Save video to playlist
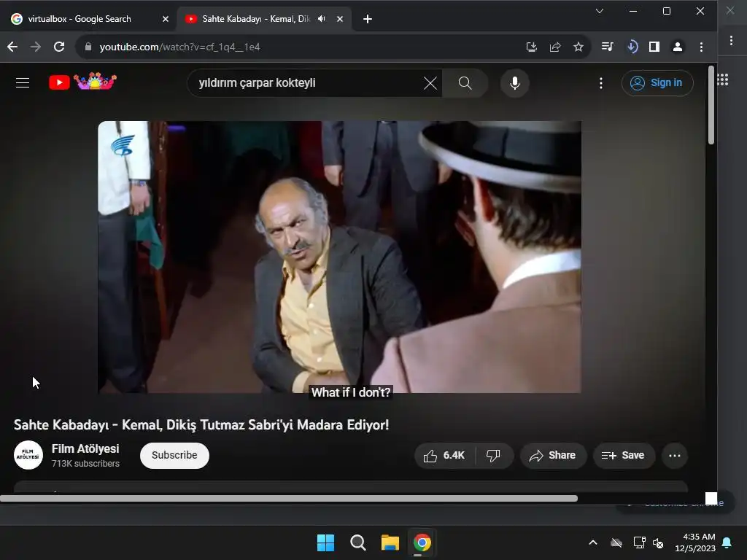 (x=624, y=456)
